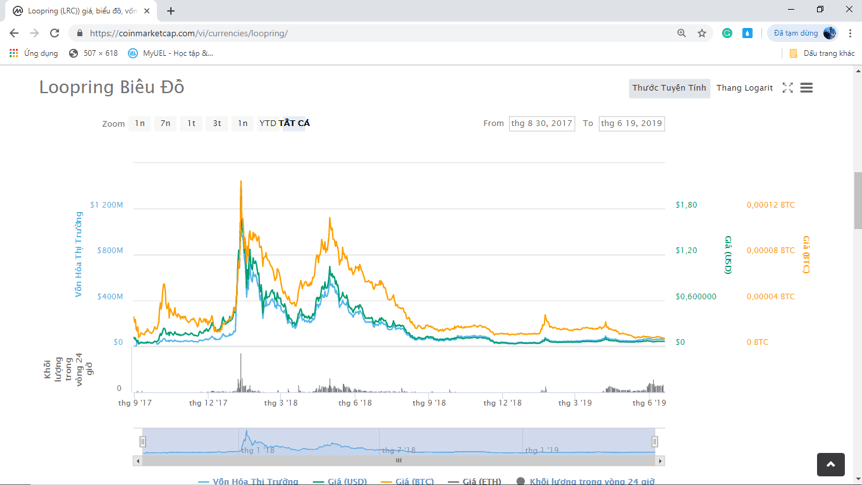Switch chart to Thang Logarit scale
Image resolution: width=862 pixels, height=485 pixels.
744,88
